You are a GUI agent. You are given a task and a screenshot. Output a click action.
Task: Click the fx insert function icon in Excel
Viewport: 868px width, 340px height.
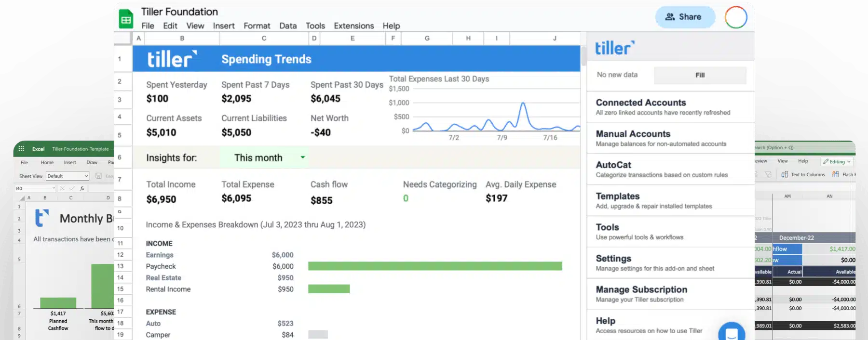(x=82, y=188)
